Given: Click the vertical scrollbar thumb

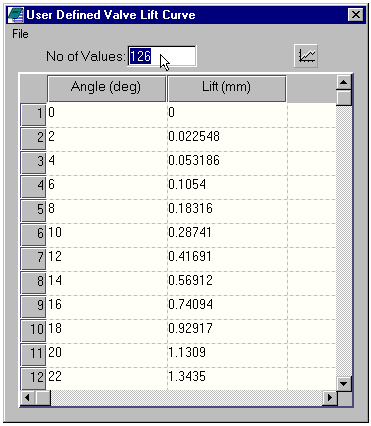Looking at the screenshot, I should (x=344, y=98).
